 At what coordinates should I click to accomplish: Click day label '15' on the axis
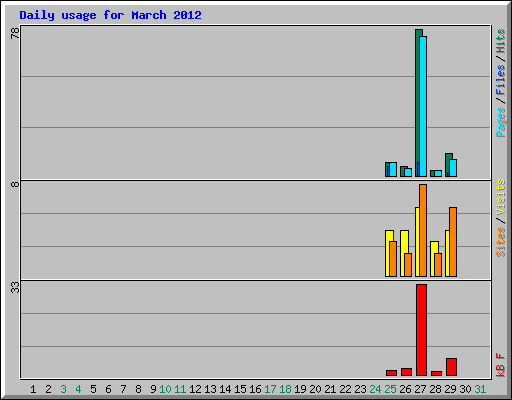(240, 389)
